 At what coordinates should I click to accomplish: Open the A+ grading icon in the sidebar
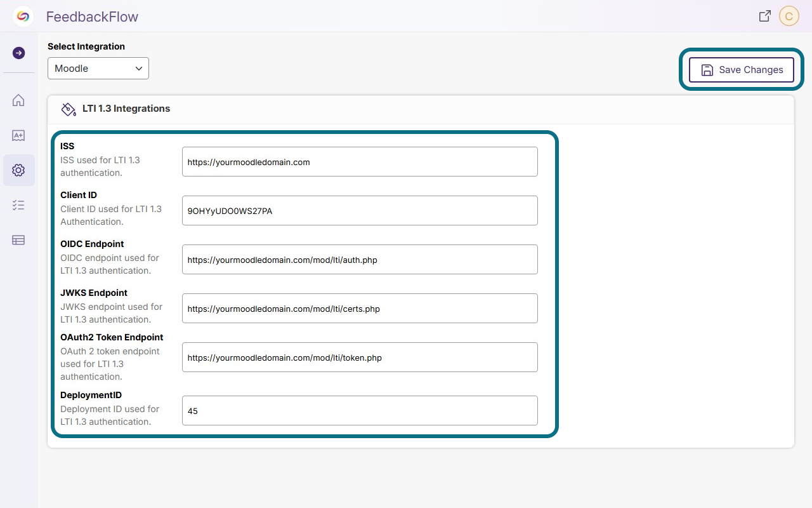[x=18, y=135]
